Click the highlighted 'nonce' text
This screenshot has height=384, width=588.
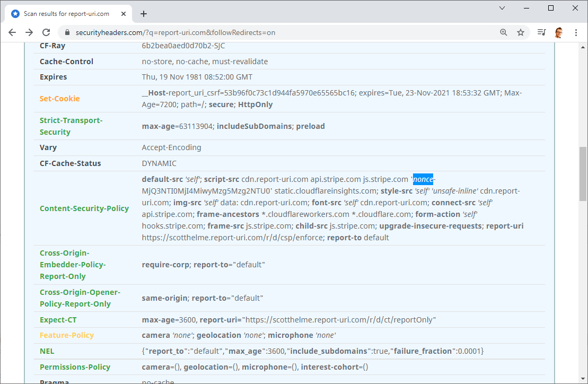click(423, 179)
